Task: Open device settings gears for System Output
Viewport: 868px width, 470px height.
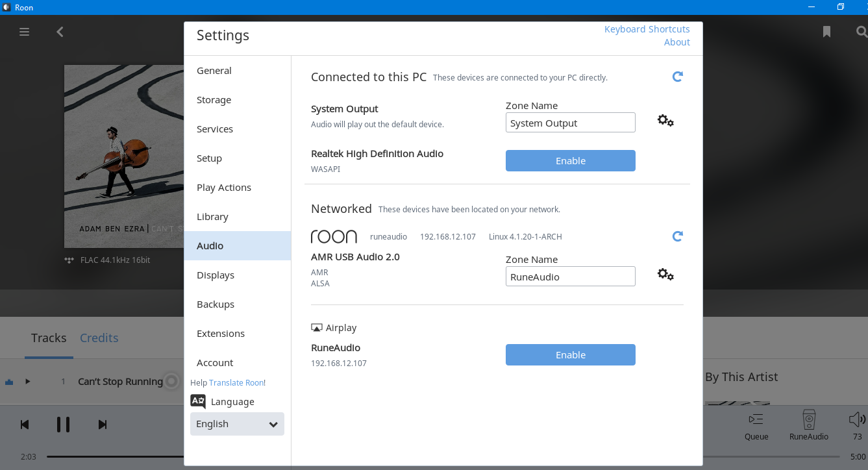Action: tap(665, 121)
